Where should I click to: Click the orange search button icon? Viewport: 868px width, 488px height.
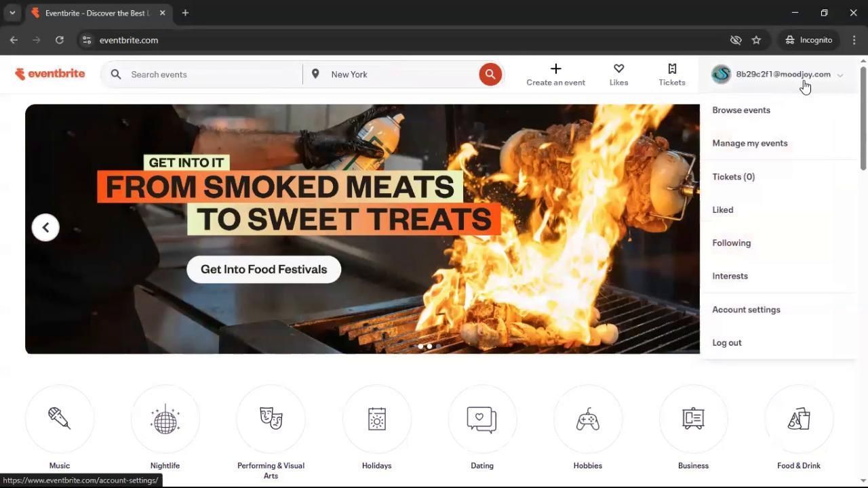pyautogui.click(x=490, y=74)
